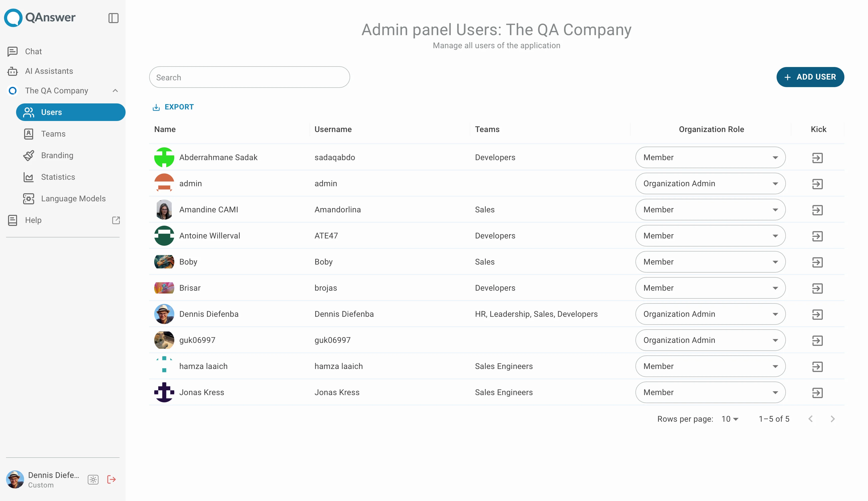
Task: Click Abderrahmane Sadak's green avatar
Action: click(x=164, y=157)
